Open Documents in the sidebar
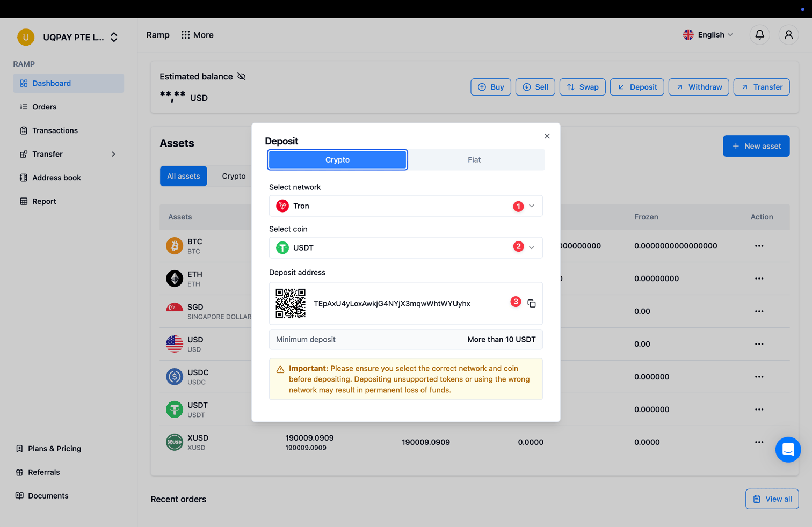Image resolution: width=812 pixels, height=527 pixels. [42, 496]
